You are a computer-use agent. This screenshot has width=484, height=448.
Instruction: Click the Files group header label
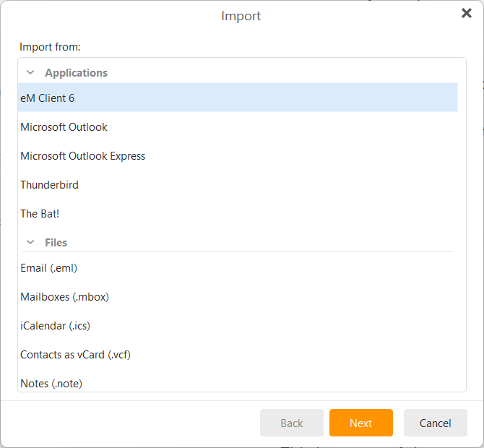(x=56, y=242)
